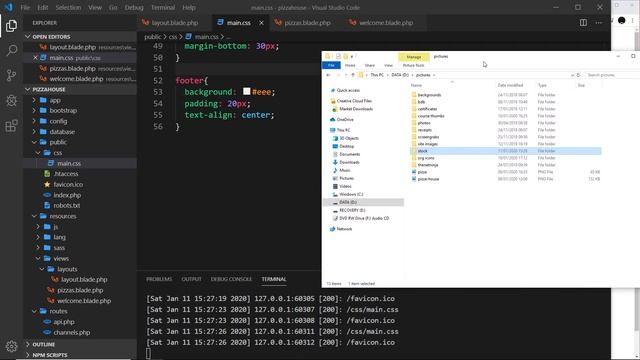This screenshot has width=640, height=360.
Task: Open the Manage gear icon at bottom left
Action: (x=11, y=346)
